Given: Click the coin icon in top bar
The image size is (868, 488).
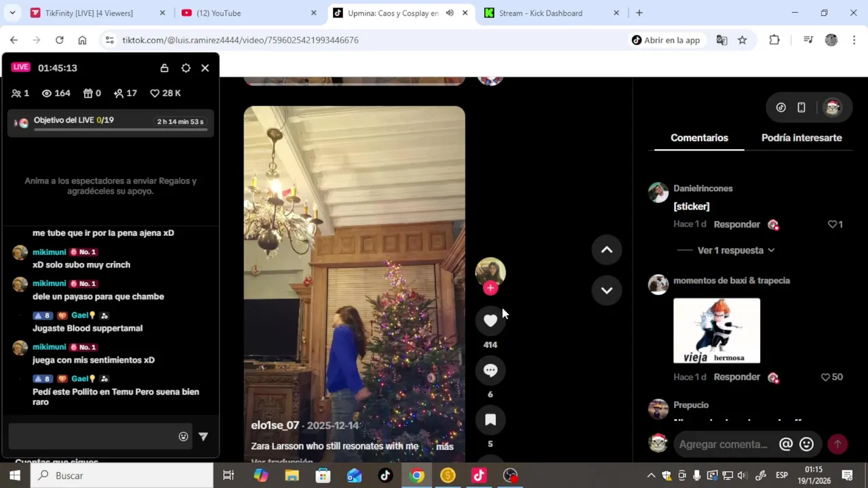Looking at the screenshot, I should pyautogui.click(x=781, y=107).
